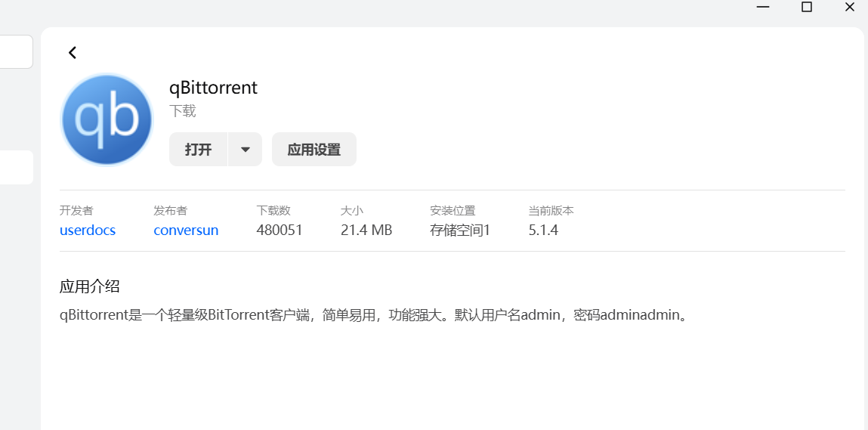The height and width of the screenshot is (430, 868).
Task: Click the 21.4 MB size value
Action: coord(366,230)
